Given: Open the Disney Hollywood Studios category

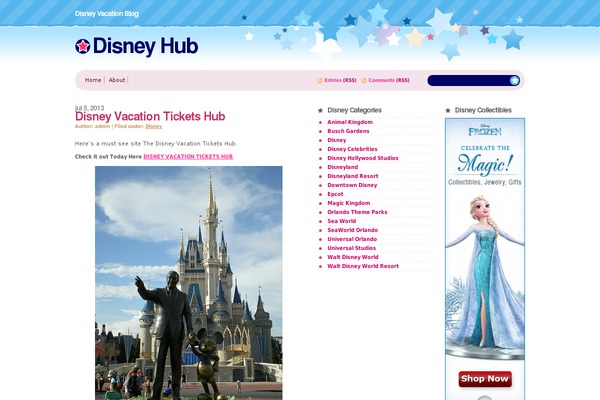Looking at the screenshot, I should point(363,158).
